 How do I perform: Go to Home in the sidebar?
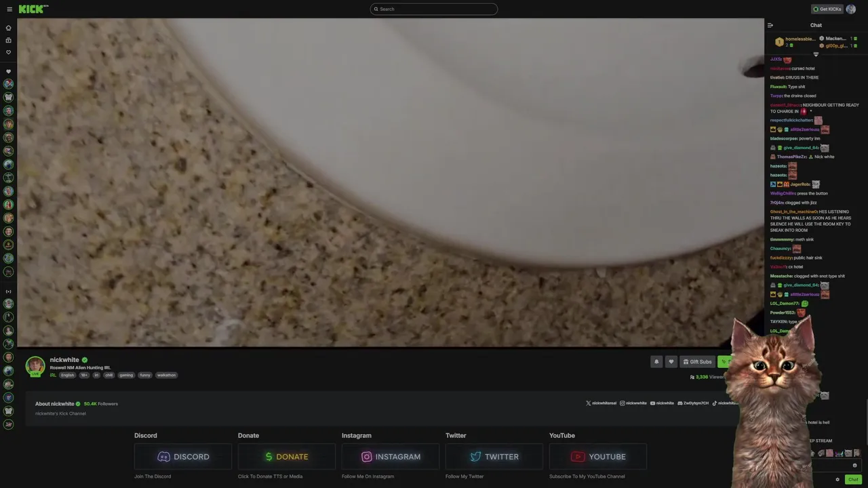click(8, 28)
